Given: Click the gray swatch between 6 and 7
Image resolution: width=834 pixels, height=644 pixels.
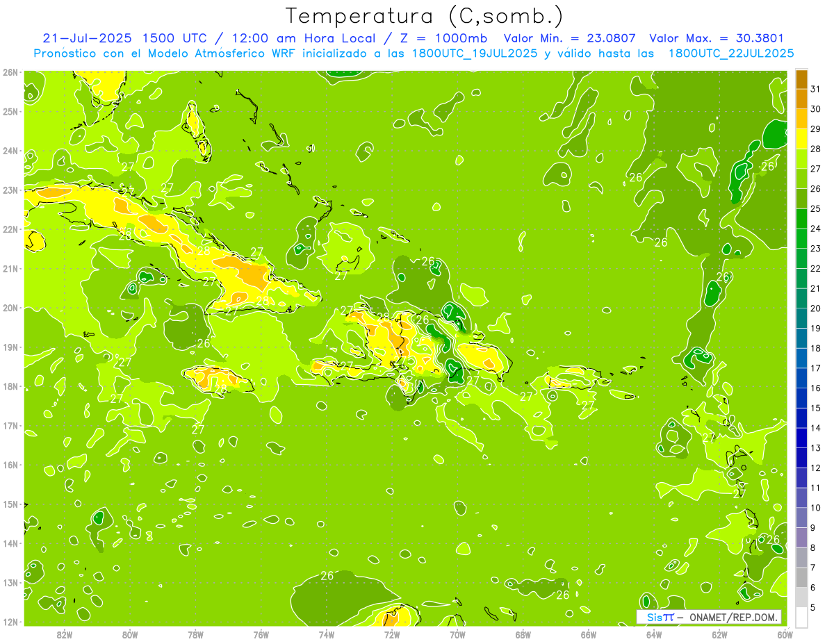Looking at the screenshot, I should click(x=801, y=578).
